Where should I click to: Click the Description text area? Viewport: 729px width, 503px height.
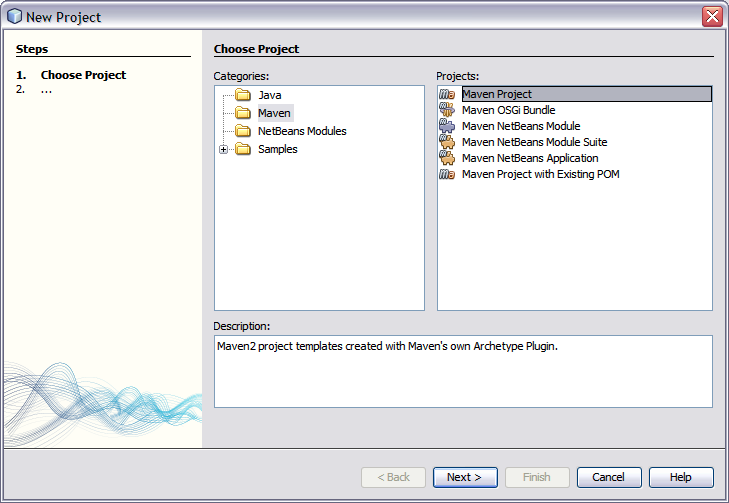[x=463, y=371]
